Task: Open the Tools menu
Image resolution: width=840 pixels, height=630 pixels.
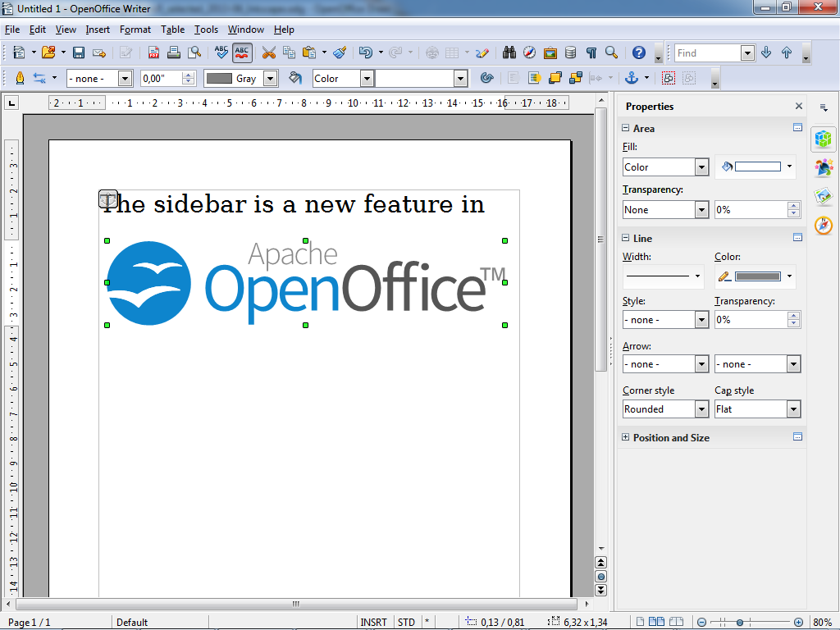Action: 206,30
